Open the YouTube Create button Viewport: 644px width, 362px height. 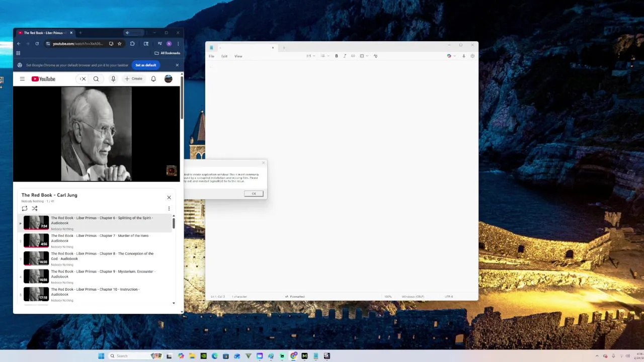pyautogui.click(x=133, y=79)
